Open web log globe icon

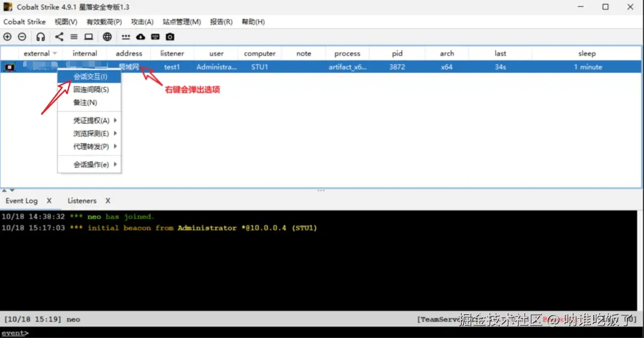pos(107,37)
